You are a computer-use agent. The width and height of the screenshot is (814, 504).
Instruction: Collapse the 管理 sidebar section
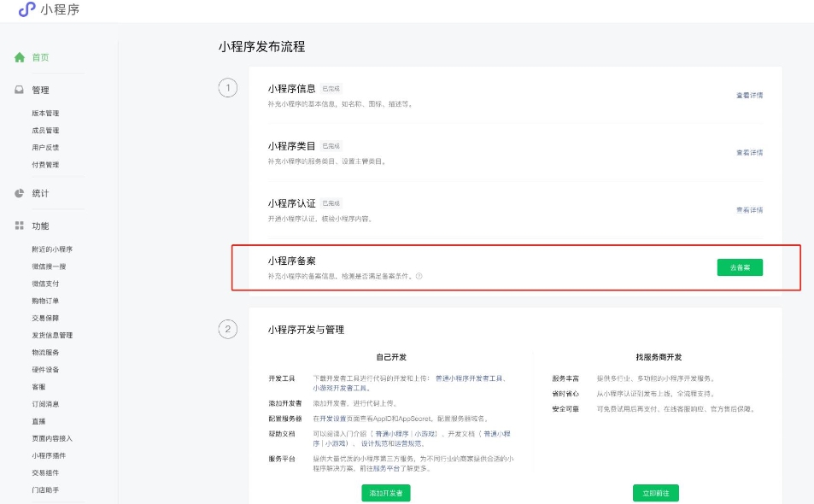click(41, 89)
